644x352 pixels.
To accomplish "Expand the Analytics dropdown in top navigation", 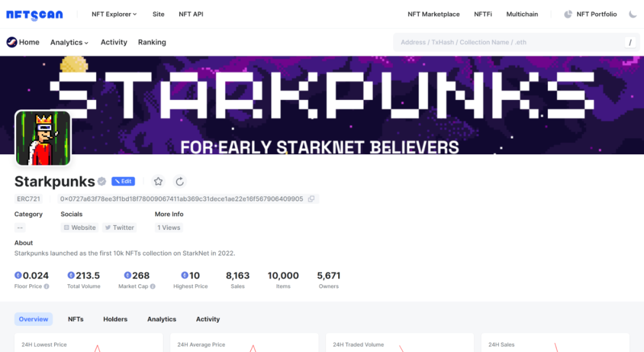I will tap(69, 42).
